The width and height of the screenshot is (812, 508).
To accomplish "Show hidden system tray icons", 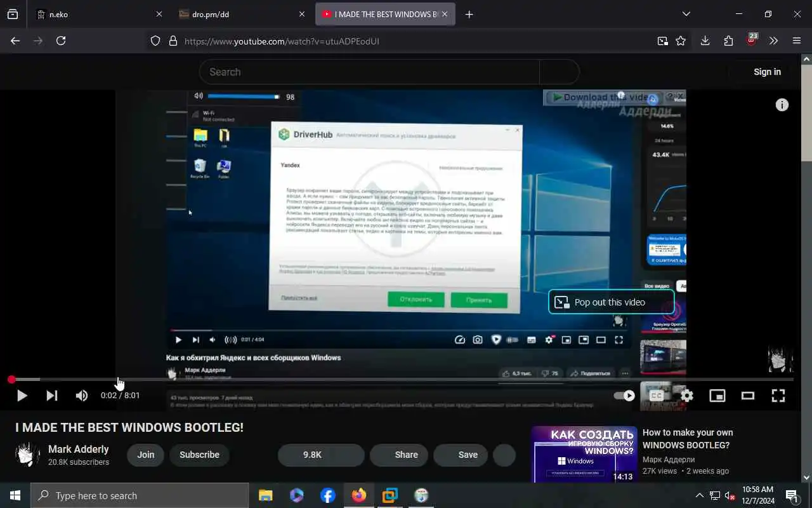I will [699, 495].
